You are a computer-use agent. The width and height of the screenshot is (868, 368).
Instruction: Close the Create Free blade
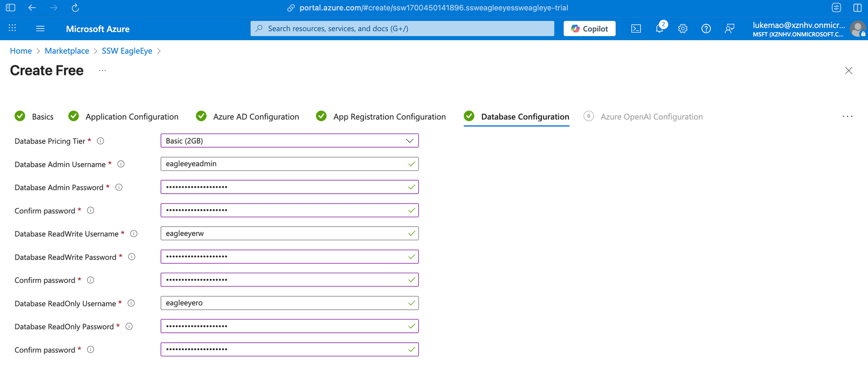point(849,70)
